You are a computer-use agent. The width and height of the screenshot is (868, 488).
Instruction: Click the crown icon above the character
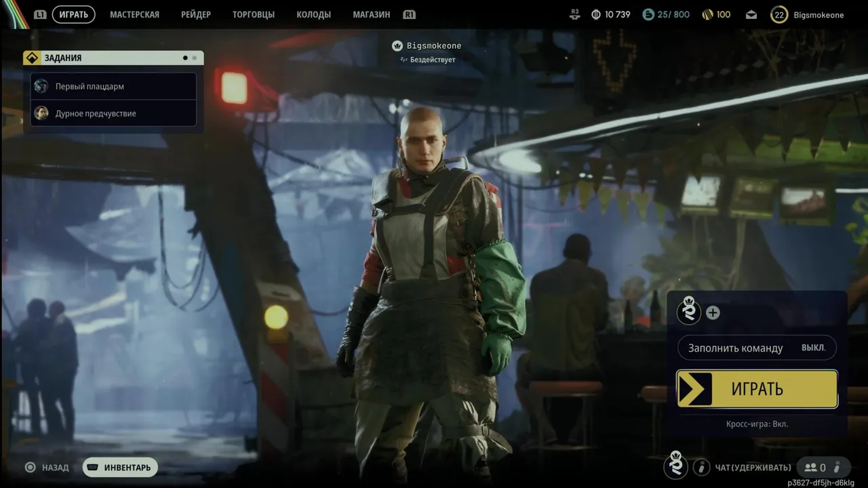[x=397, y=46]
